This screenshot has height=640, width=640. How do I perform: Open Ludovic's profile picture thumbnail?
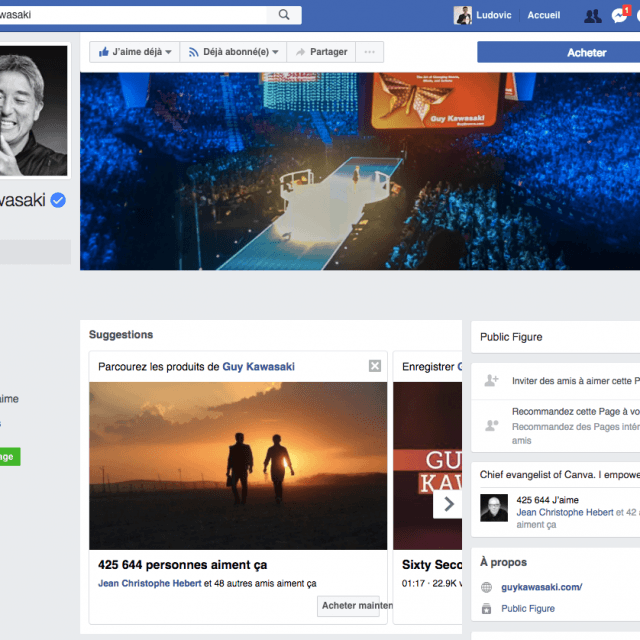pyautogui.click(x=462, y=16)
